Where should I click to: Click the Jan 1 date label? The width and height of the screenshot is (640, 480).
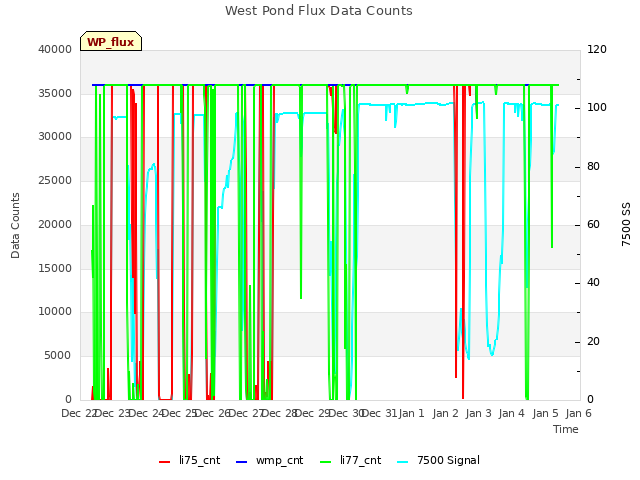(411, 413)
